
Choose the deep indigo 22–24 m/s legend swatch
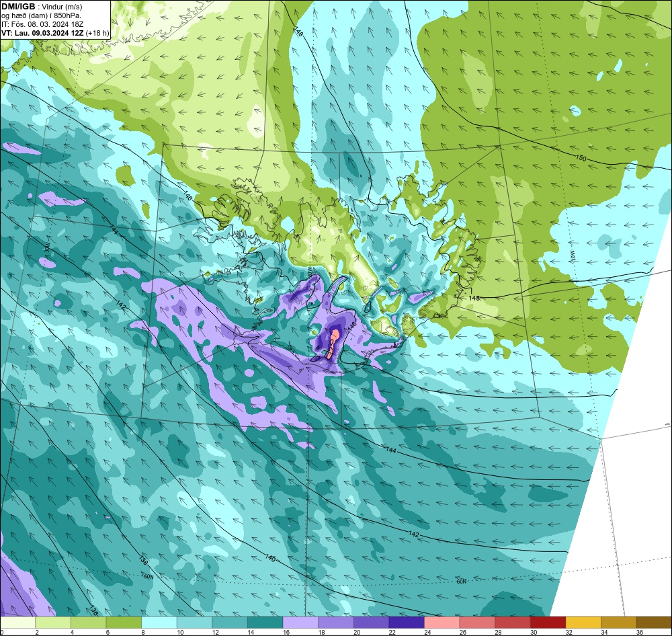(407, 623)
